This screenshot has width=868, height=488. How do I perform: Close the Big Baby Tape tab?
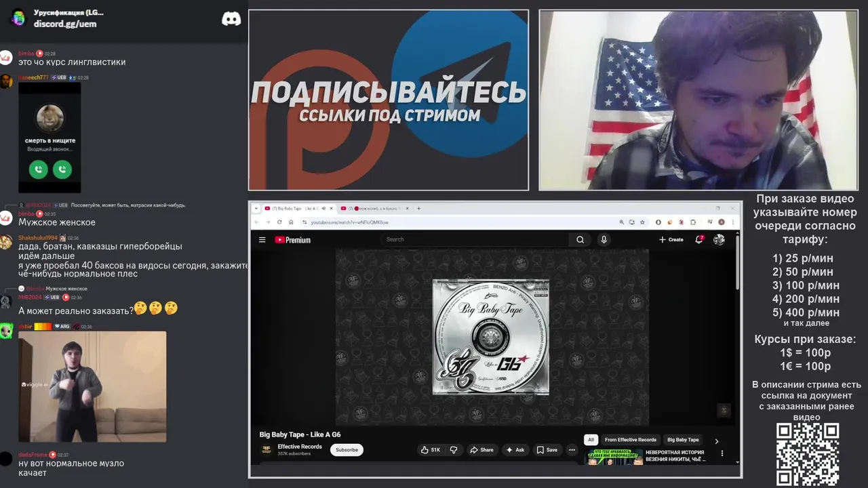pyautogui.click(x=332, y=208)
